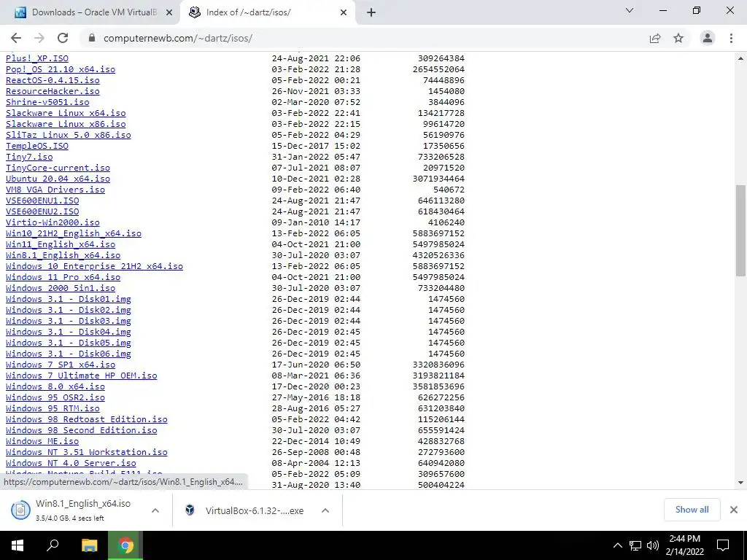
Task: Open Win8.1_English_x64.iso download options chevron
Action: pos(155,510)
